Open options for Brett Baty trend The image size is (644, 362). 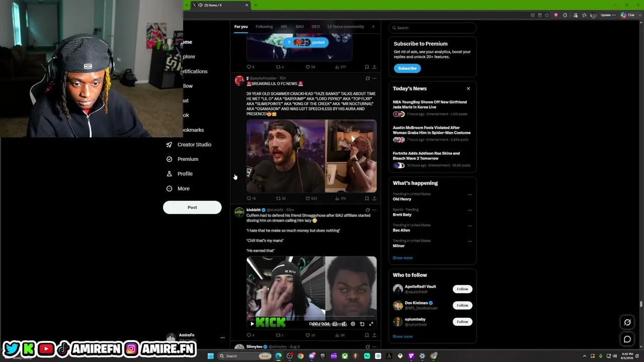pyautogui.click(x=470, y=210)
